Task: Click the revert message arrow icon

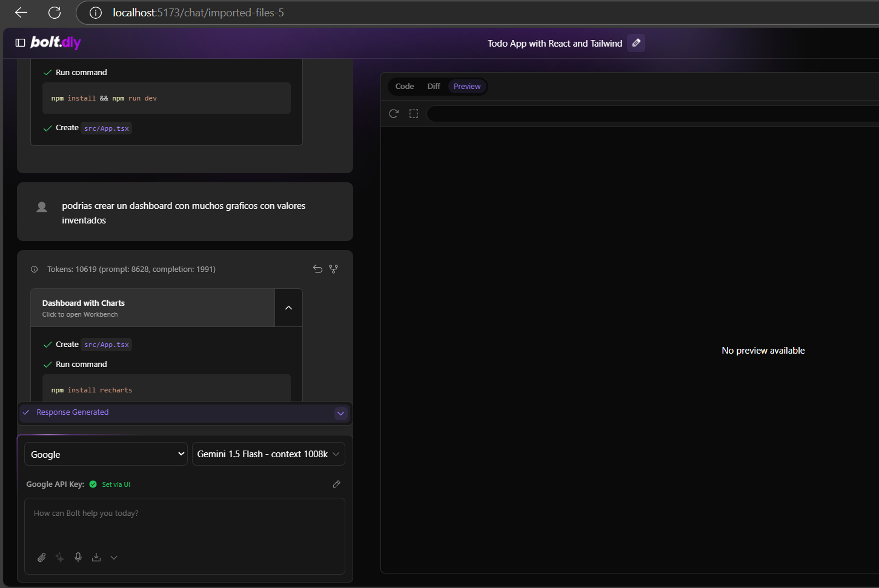Action: coord(317,269)
